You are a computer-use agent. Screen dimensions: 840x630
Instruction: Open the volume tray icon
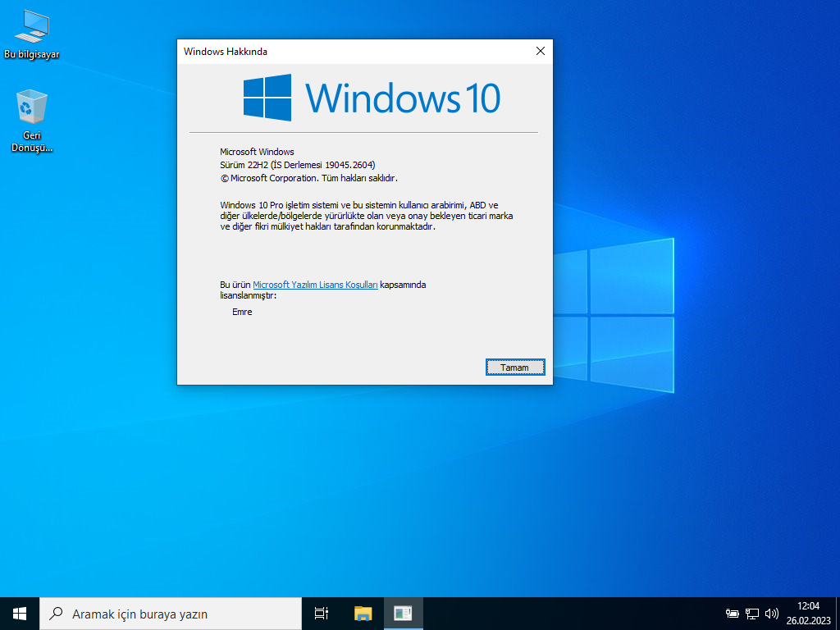pyautogui.click(x=771, y=614)
